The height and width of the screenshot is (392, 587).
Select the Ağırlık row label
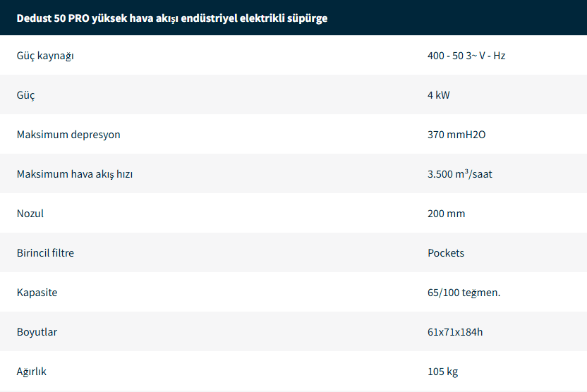click(x=32, y=372)
